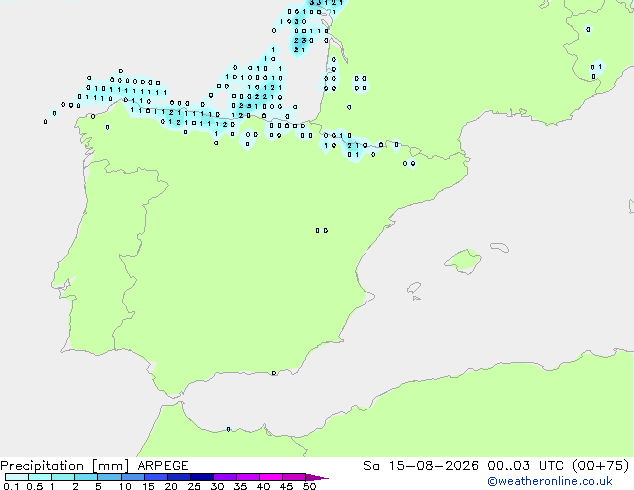
Task: Pick the 40–45 mm magenta legend swatch
Action: click(271, 477)
